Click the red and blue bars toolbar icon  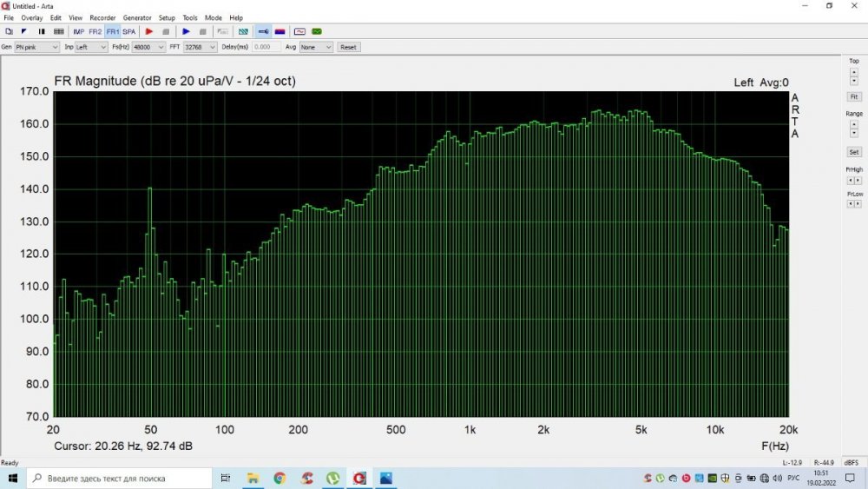pos(279,31)
